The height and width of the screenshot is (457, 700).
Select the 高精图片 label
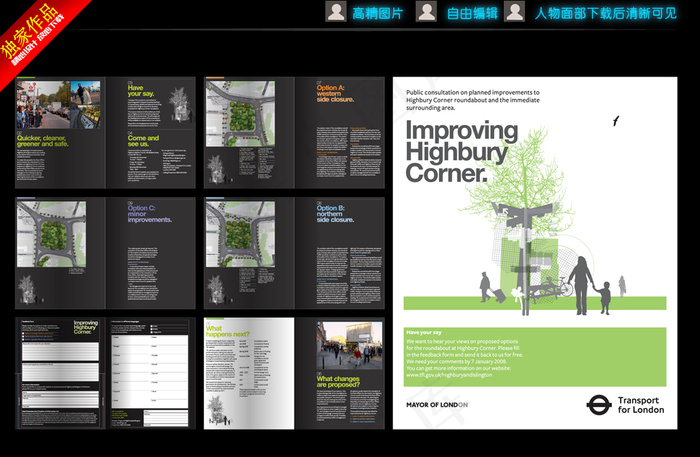coord(377,13)
